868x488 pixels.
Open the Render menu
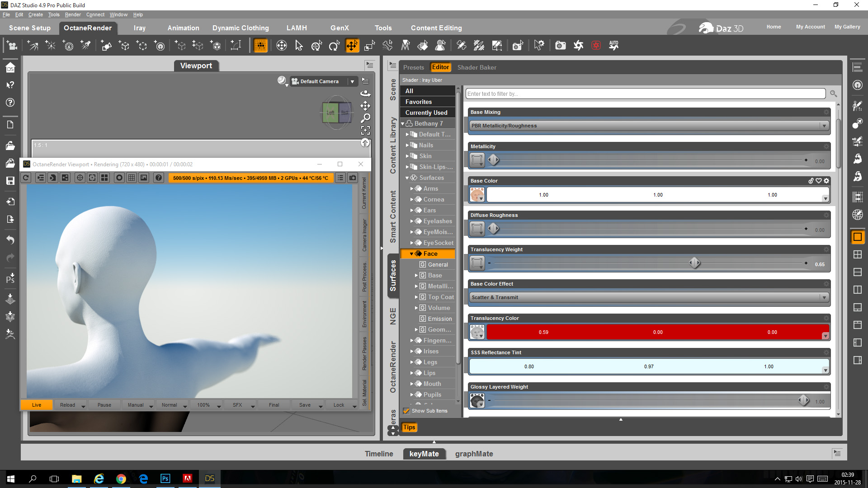[73, 14]
